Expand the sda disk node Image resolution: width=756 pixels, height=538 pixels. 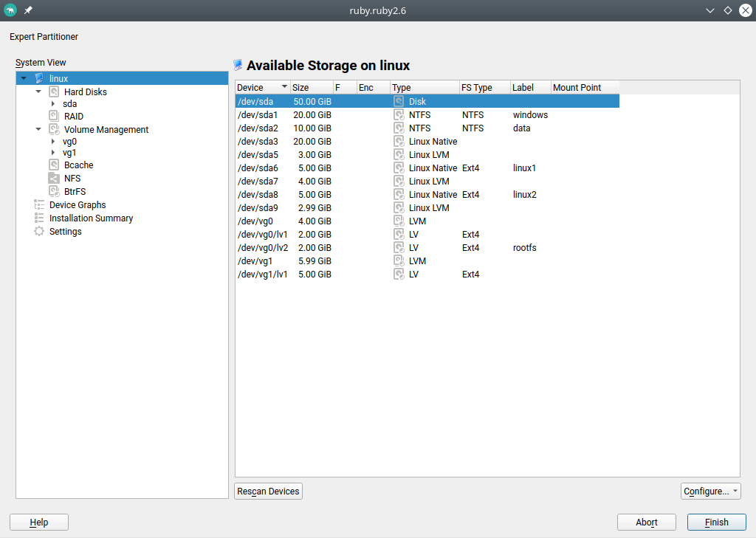53,104
